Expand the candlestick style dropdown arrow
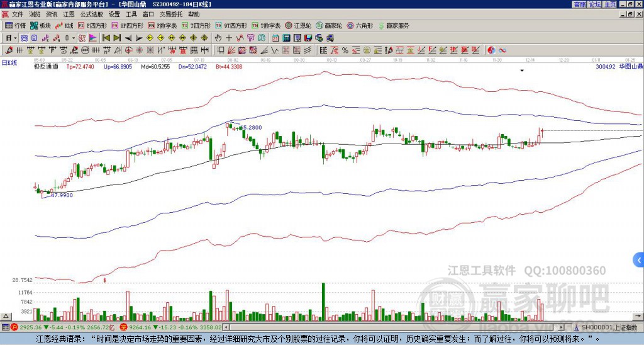 point(74,38)
